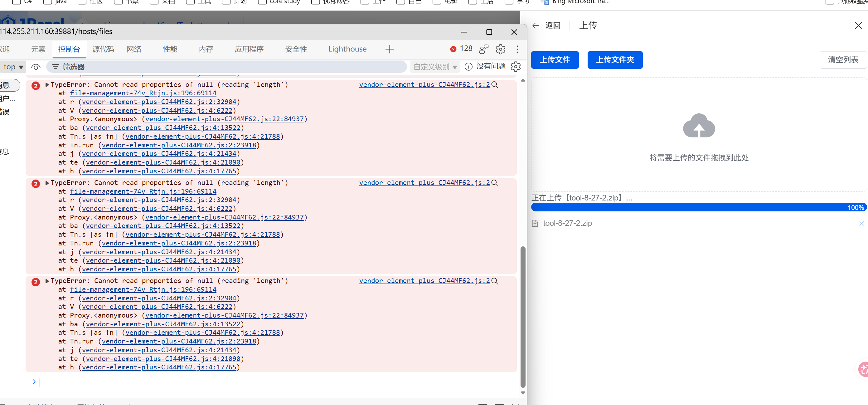Open file-management-74v_Rtjn.js:196:69114 link in first error
This screenshot has height=405, width=868.
[x=143, y=93]
